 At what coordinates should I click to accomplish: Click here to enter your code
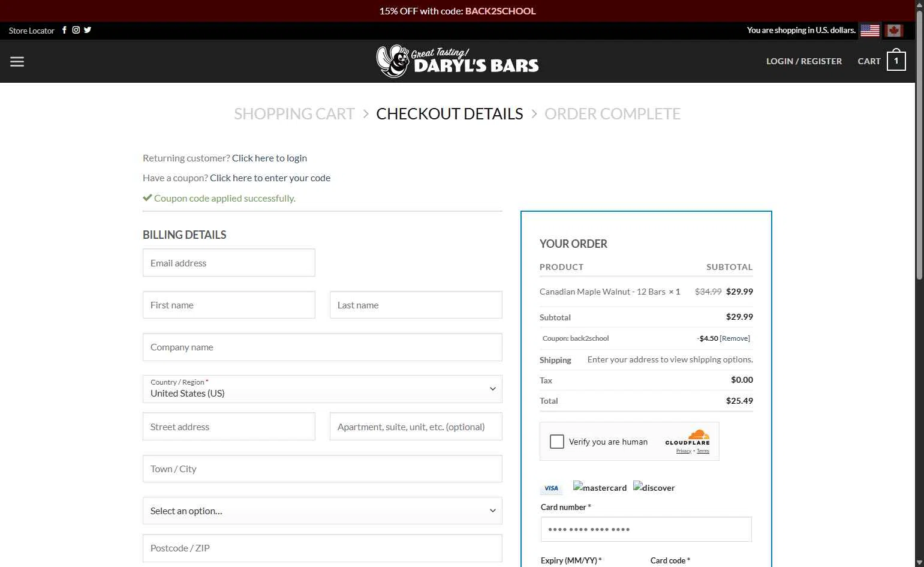[270, 178]
